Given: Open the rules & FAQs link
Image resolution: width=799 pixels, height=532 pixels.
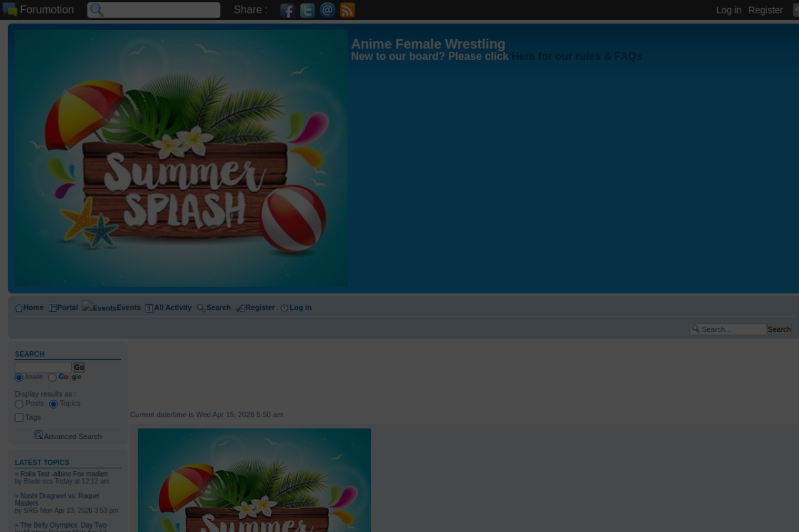Looking at the screenshot, I should click(x=576, y=57).
